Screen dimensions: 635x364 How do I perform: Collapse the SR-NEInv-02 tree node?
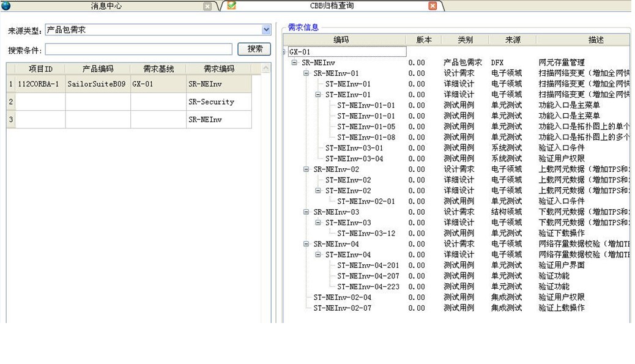pos(306,169)
